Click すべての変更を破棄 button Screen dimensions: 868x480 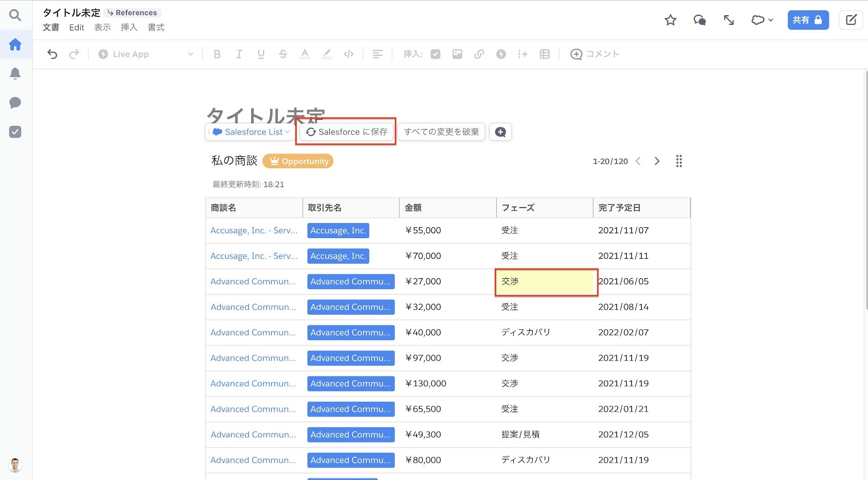(x=442, y=132)
